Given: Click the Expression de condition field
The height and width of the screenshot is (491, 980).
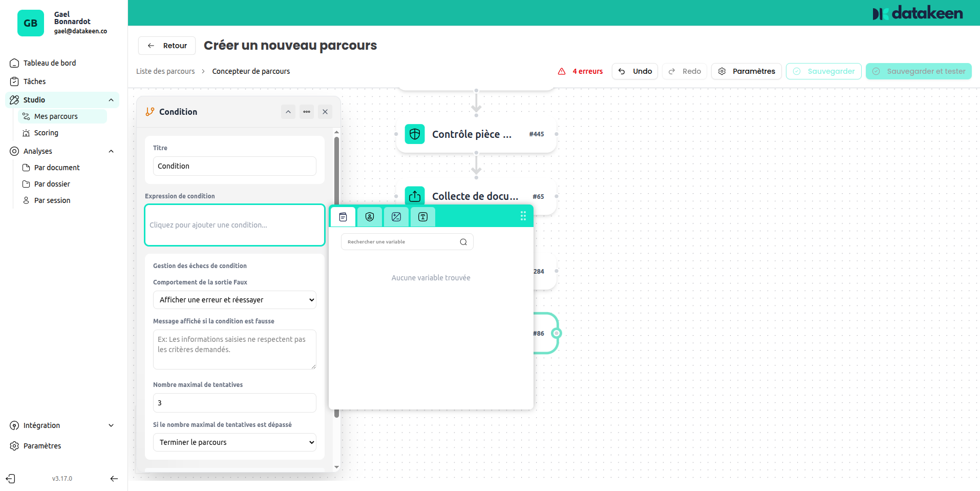Looking at the screenshot, I should click(x=235, y=225).
